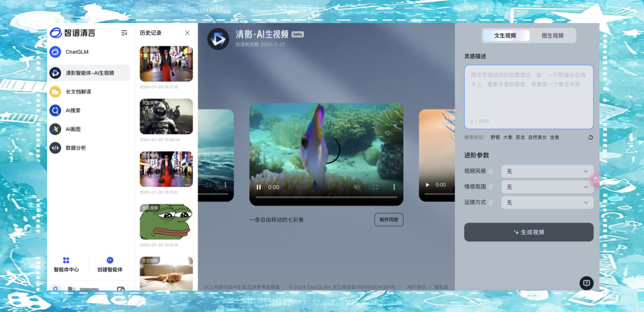Open the 用户协议 link

tap(417, 287)
